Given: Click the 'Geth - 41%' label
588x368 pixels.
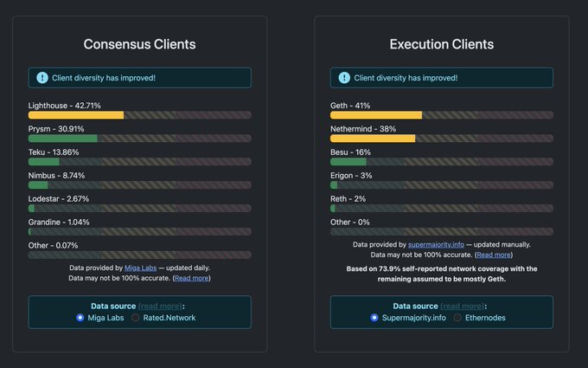Looking at the screenshot, I should [x=350, y=106].
